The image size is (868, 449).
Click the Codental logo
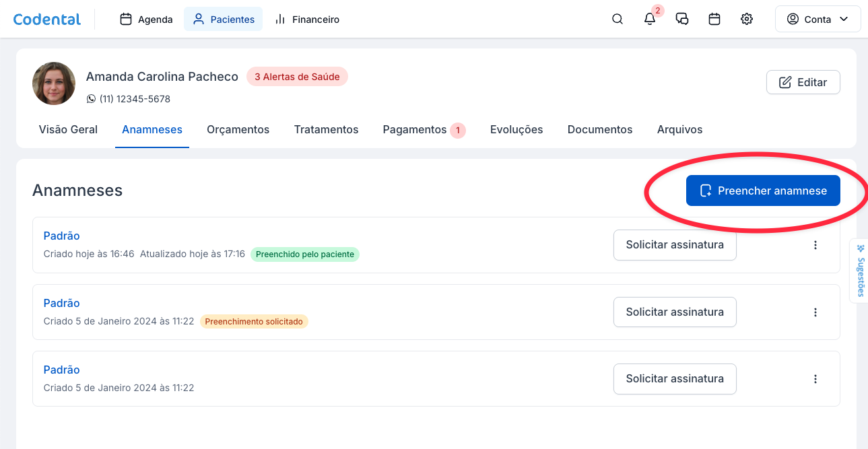tap(47, 20)
